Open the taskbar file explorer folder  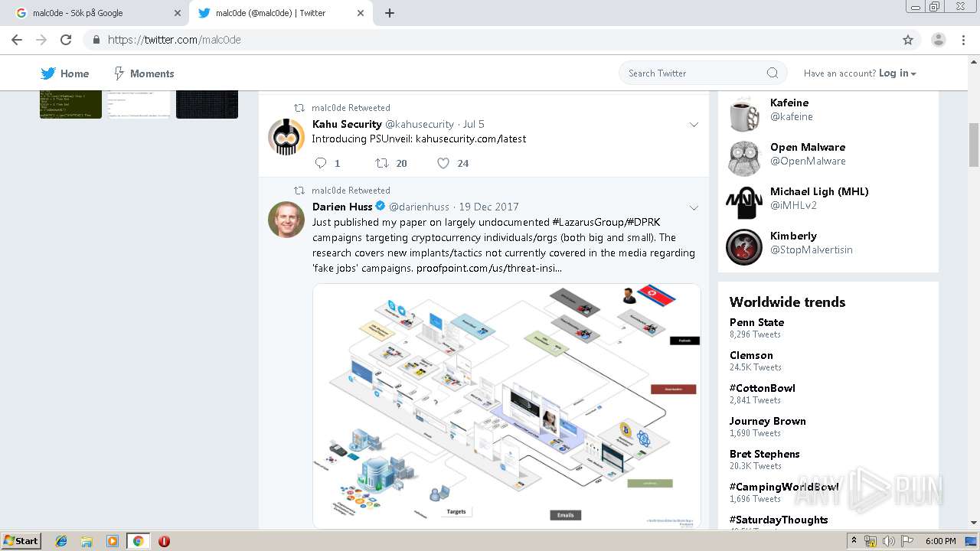[87, 541]
